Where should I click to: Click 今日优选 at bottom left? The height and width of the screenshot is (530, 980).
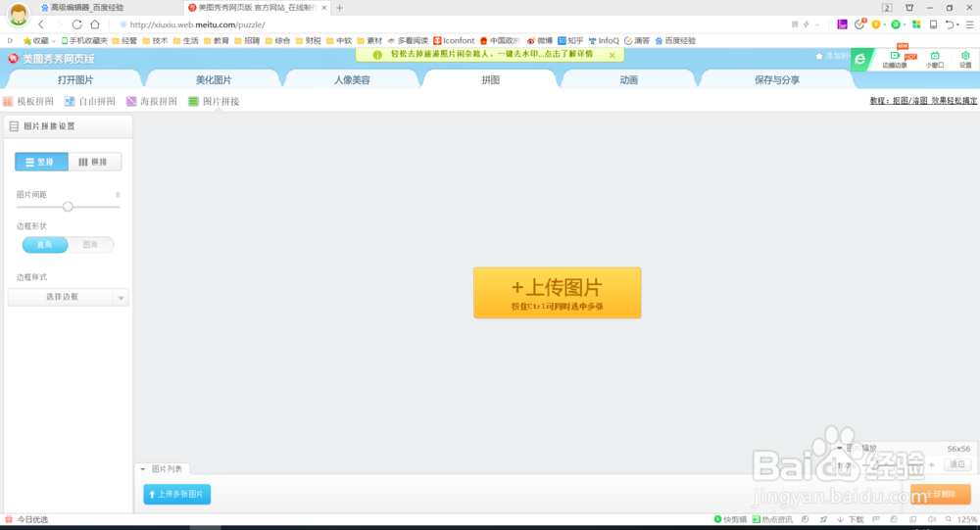[x=26, y=519]
